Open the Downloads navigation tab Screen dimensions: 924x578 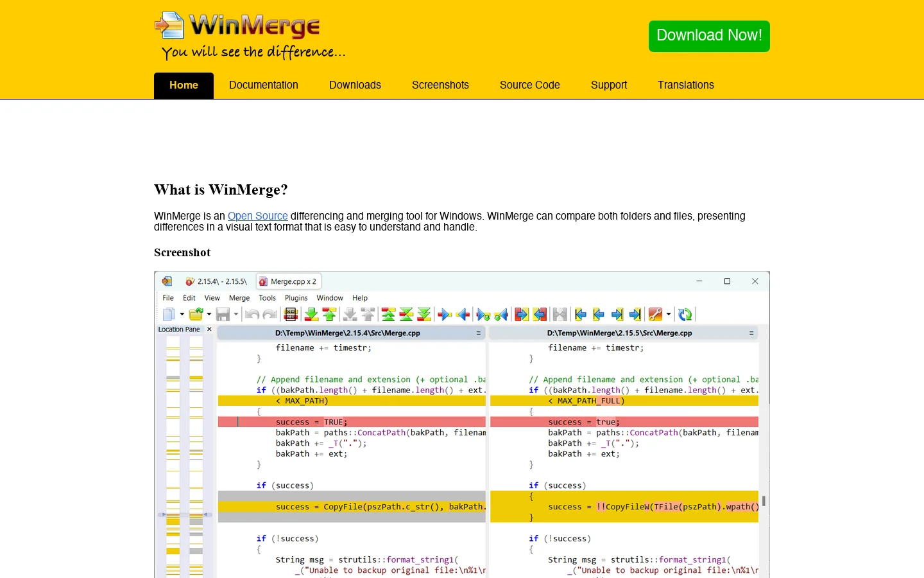coord(355,85)
